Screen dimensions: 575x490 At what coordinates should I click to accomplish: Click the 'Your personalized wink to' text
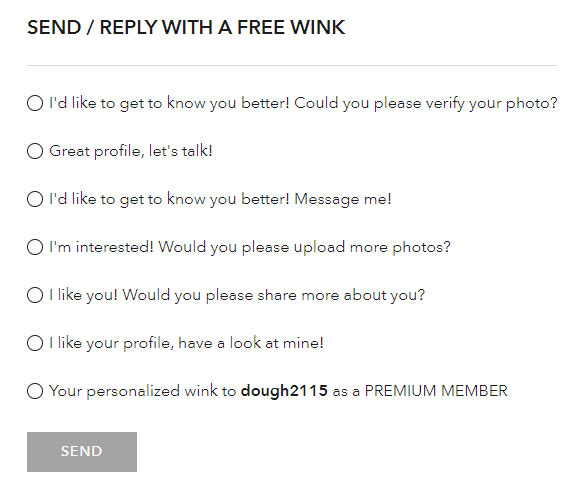tap(143, 391)
